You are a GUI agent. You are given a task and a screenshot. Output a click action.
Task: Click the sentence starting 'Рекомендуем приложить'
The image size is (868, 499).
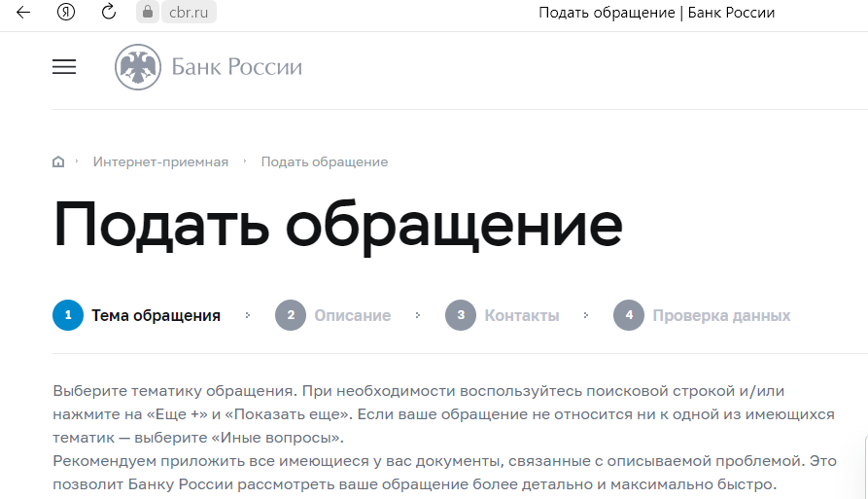(444, 473)
